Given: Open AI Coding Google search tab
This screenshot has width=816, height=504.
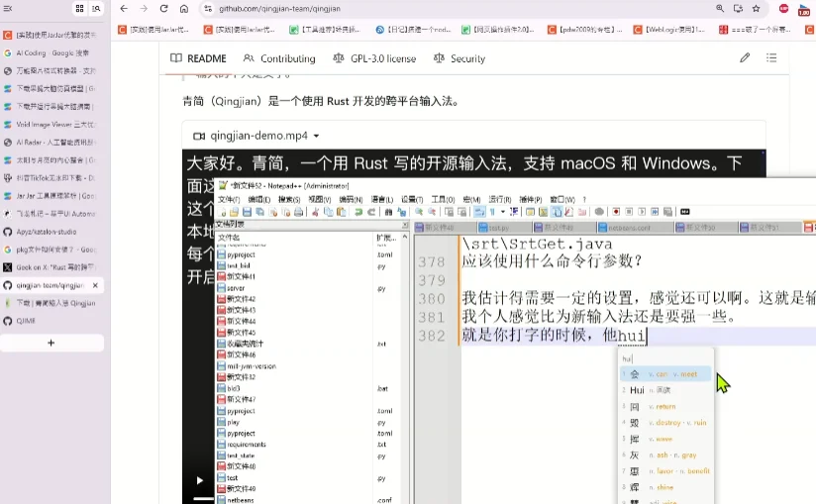Looking at the screenshot, I should [x=52, y=53].
